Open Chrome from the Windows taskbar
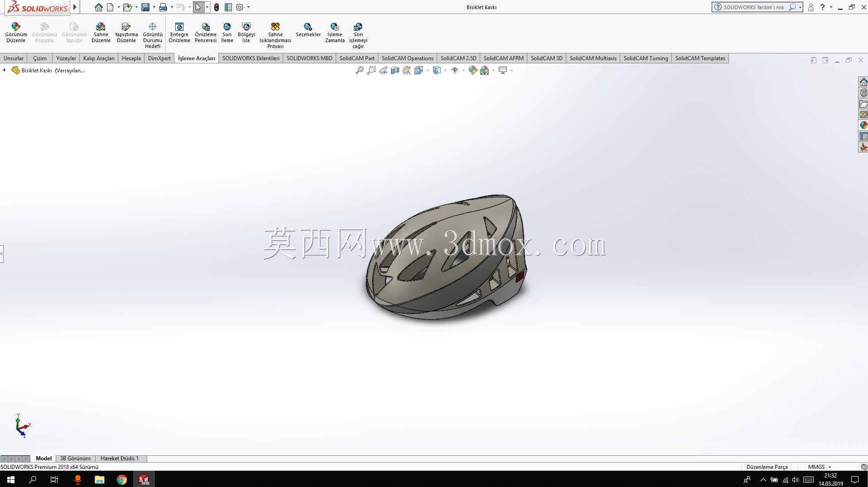Screen dimensions: 868x487 [122, 480]
